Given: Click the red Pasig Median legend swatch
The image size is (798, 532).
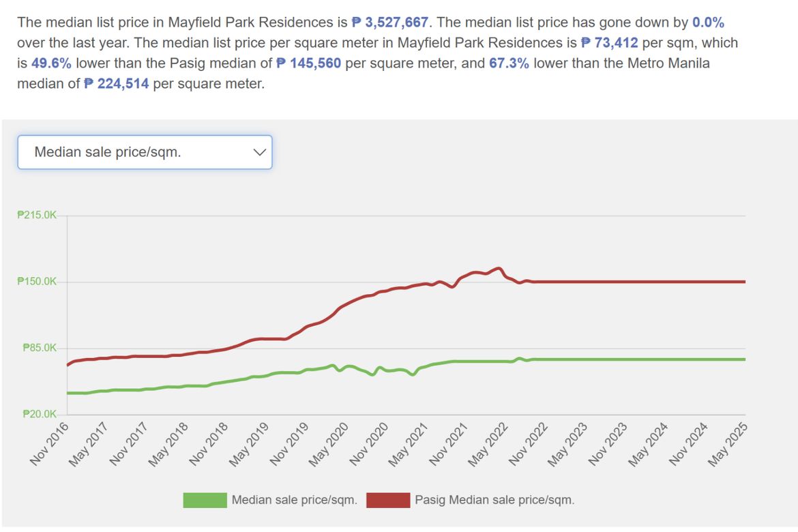Looking at the screenshot, I should tap(388, 500).
